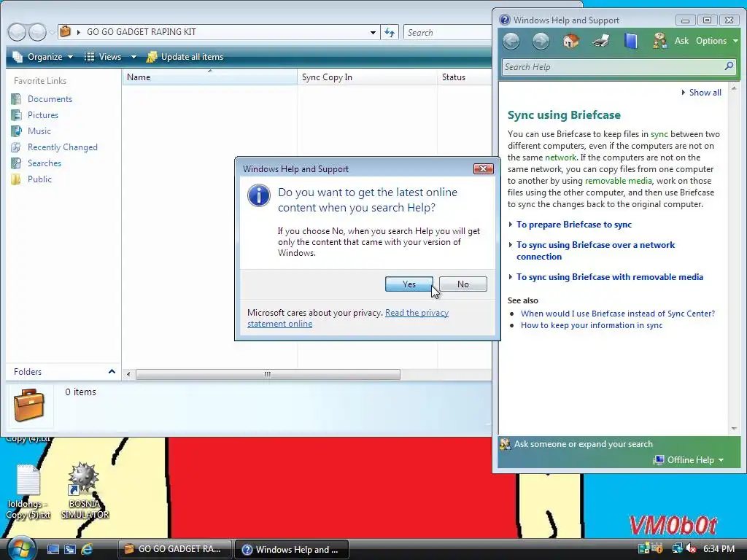Click the green network glossary term
Image resolution: width=747 pixels, height=560 pixels.
click(560, 157)
